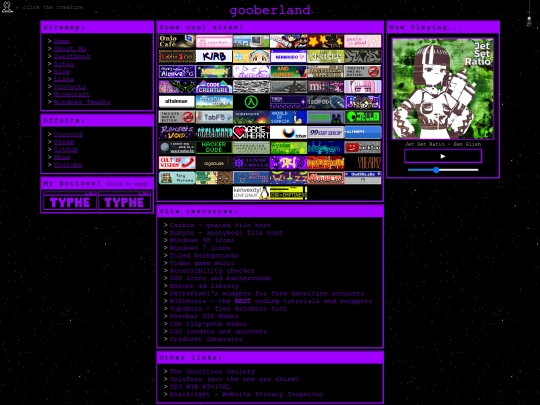Open the Xbox offsite link
This screenshot has height=405, width=540.
62,157
